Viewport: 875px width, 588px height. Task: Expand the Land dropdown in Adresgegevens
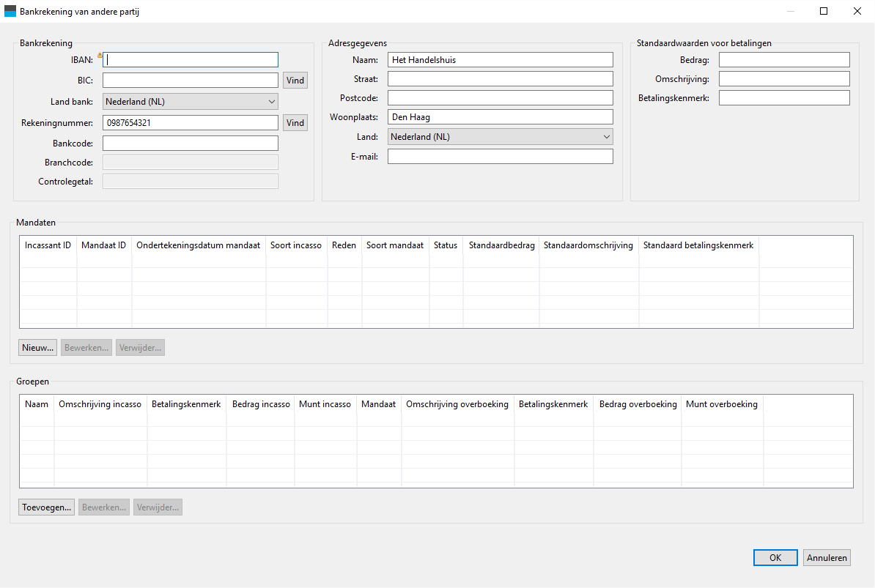point(500,137)
